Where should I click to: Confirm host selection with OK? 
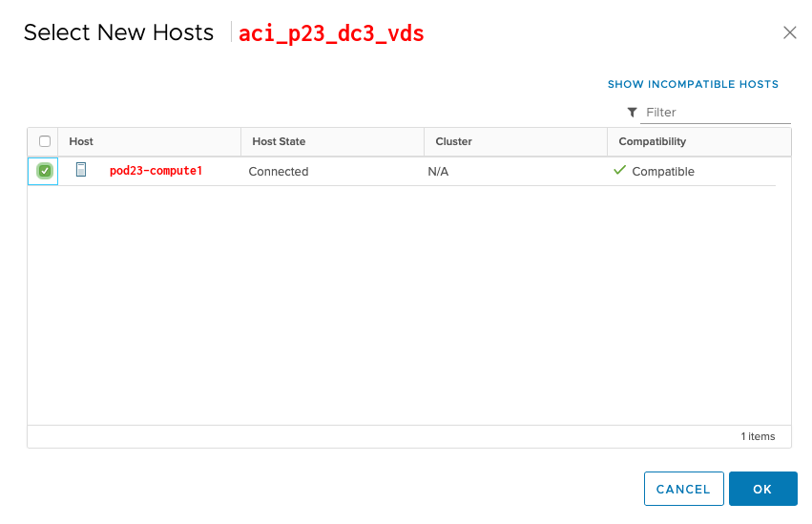[762, 489]
